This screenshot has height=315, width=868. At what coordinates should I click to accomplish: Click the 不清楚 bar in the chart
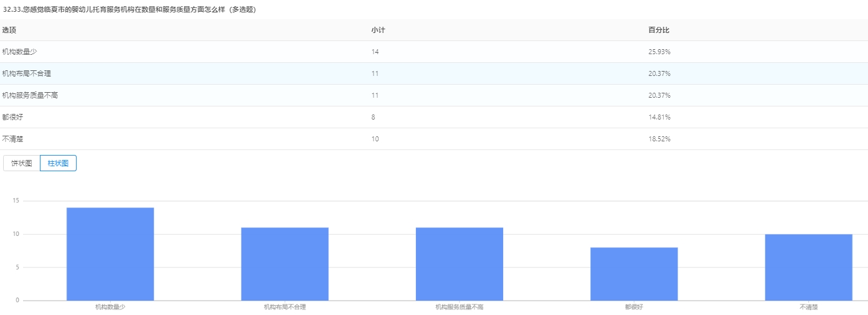tap(808, 267)
